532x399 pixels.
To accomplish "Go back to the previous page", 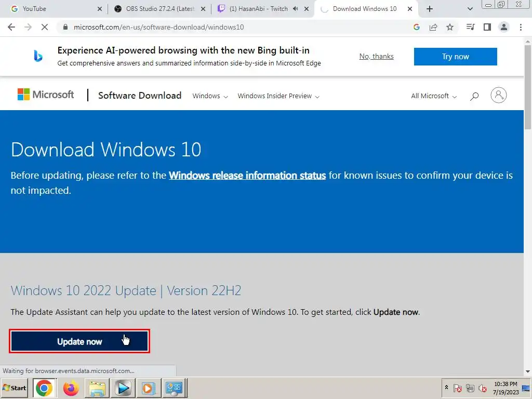I will tap(11, 27).
